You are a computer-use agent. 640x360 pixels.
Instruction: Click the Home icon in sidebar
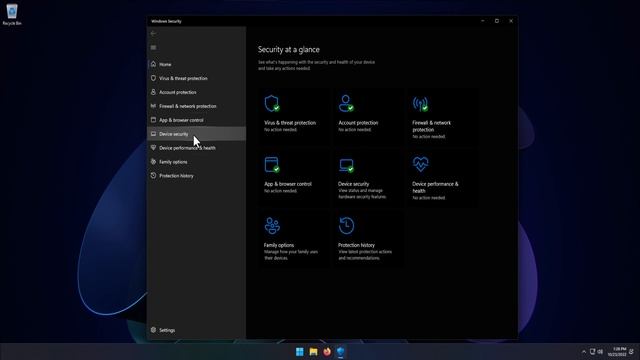(153, 64)
